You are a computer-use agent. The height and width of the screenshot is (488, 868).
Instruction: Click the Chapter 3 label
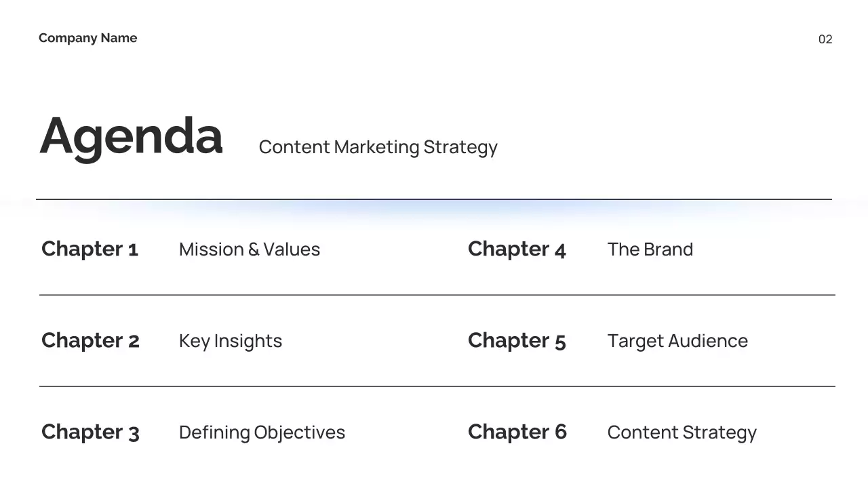90,432
